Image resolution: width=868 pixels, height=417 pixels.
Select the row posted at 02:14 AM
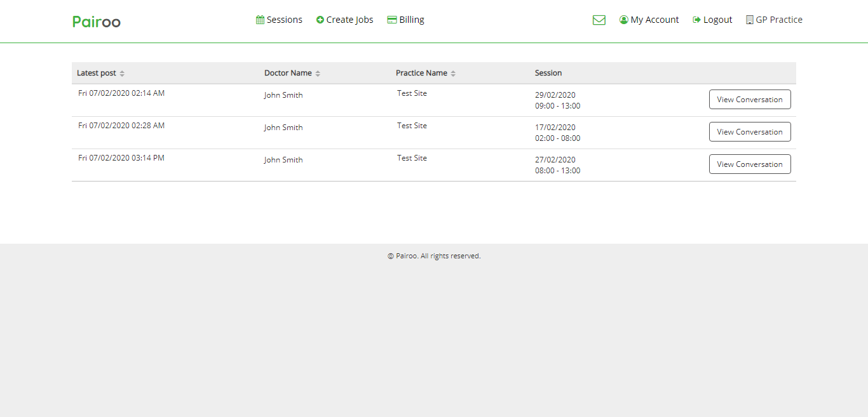[121, 93]
